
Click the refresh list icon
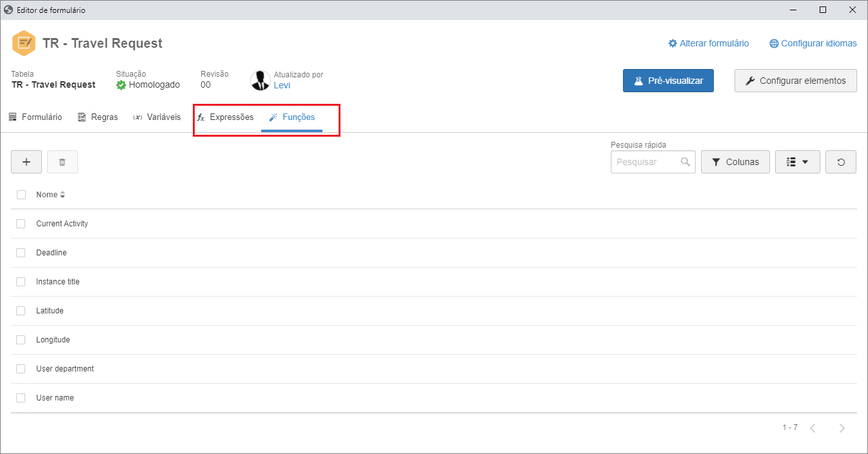pyautogui.click(x=841, y=162)
